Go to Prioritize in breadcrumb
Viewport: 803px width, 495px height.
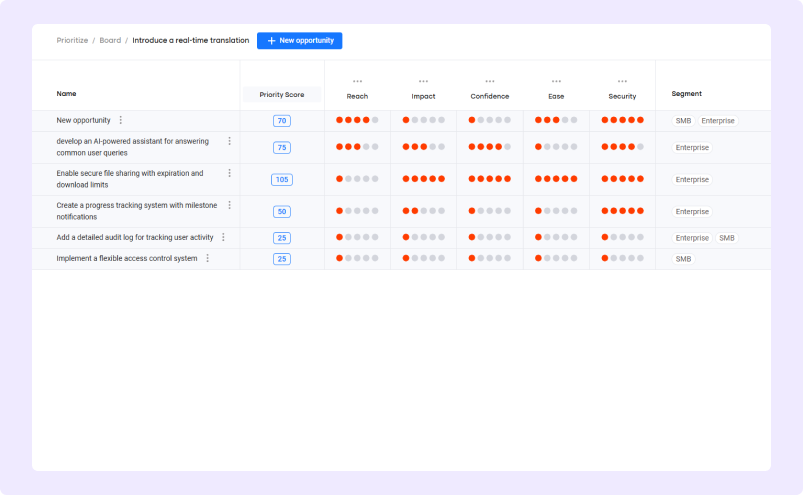[71, 41]
